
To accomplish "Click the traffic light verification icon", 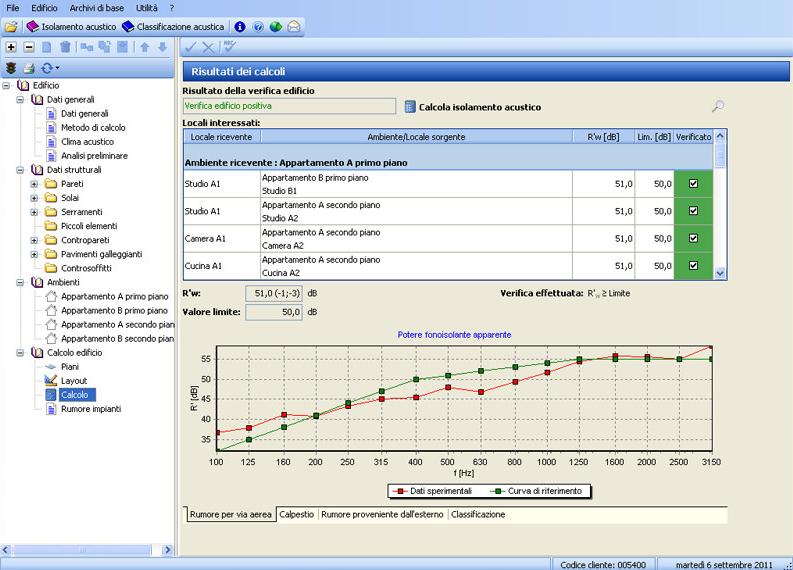I will pos(11,68).
